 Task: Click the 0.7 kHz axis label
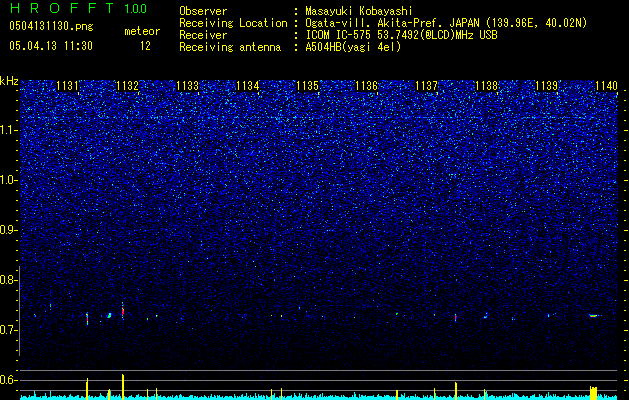[x=9, y=330]
